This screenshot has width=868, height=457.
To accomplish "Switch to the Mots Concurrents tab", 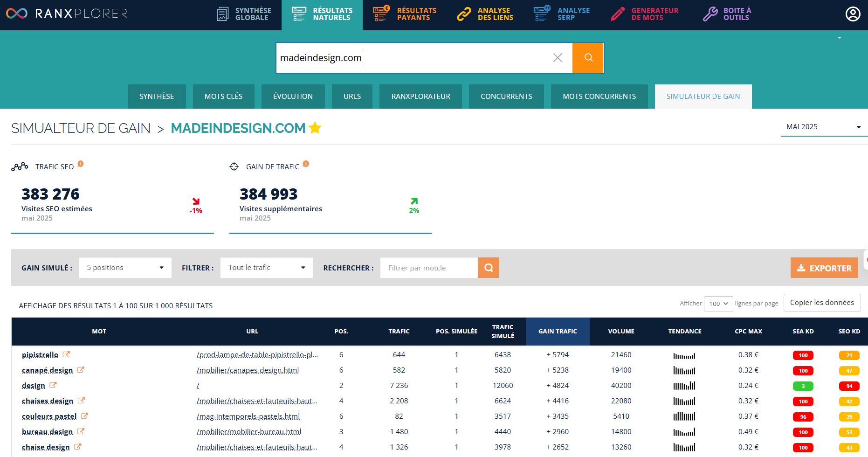I will 599,97.
